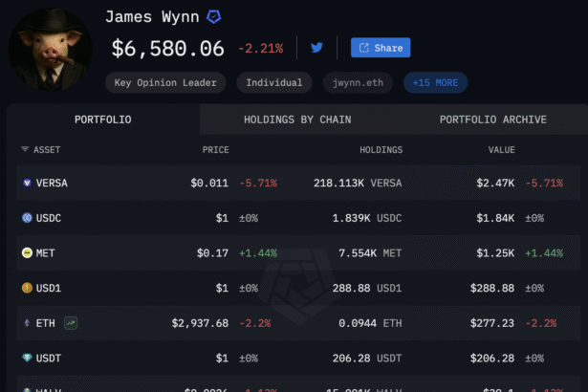Image resolution: width=588 pixels, height=392 pixels.
Task: Click the USDT token icon
Action: [26, 358]
